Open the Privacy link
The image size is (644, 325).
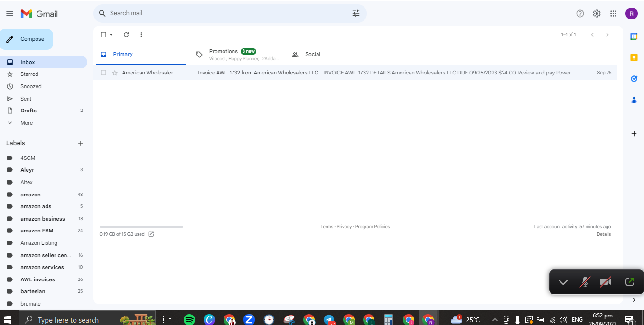point(344,227)
